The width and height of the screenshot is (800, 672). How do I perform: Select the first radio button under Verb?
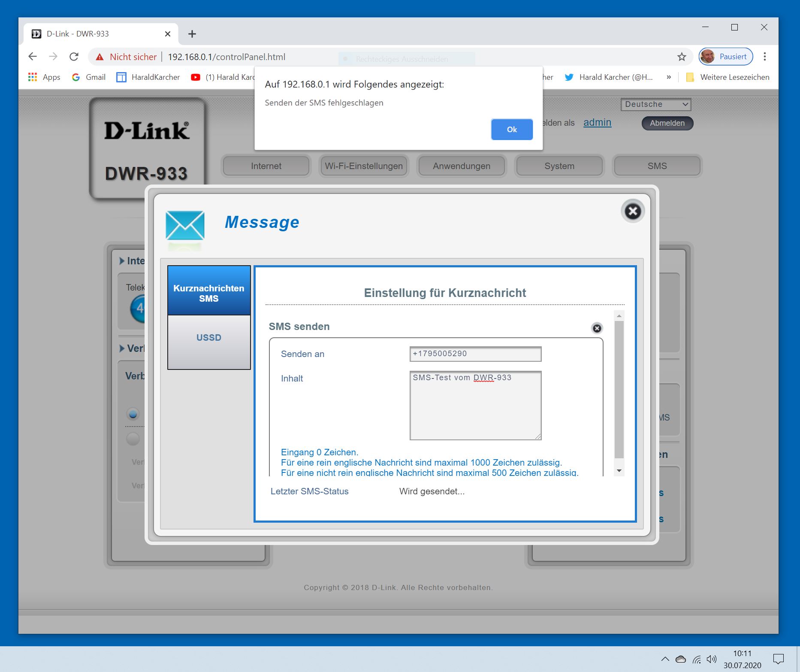(133, 414)
